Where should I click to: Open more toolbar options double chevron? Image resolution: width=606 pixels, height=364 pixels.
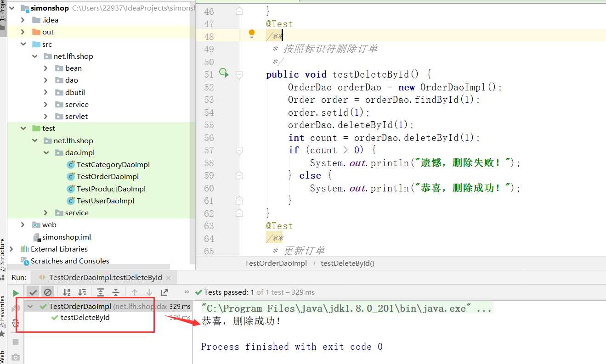pos(187,291)
